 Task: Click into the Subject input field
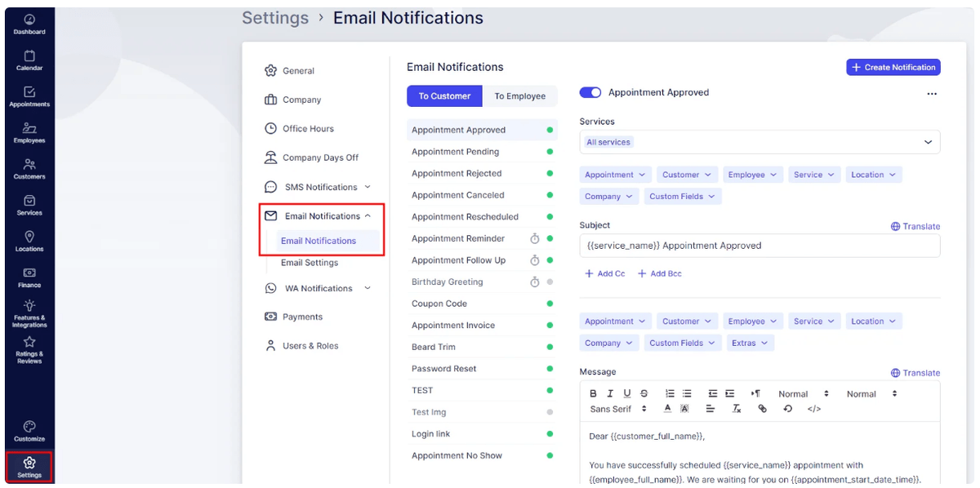759,246
